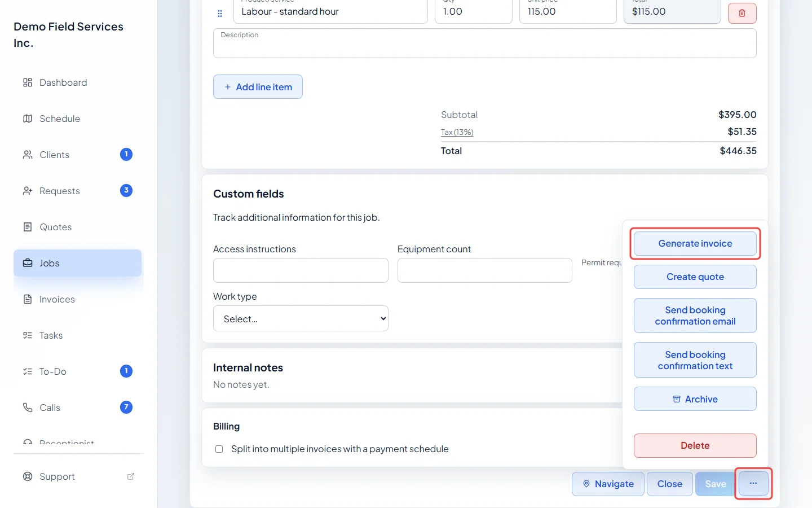812x508 pixels.
Task: Select Send booking confirmation email
Action: tap(695, 316)
